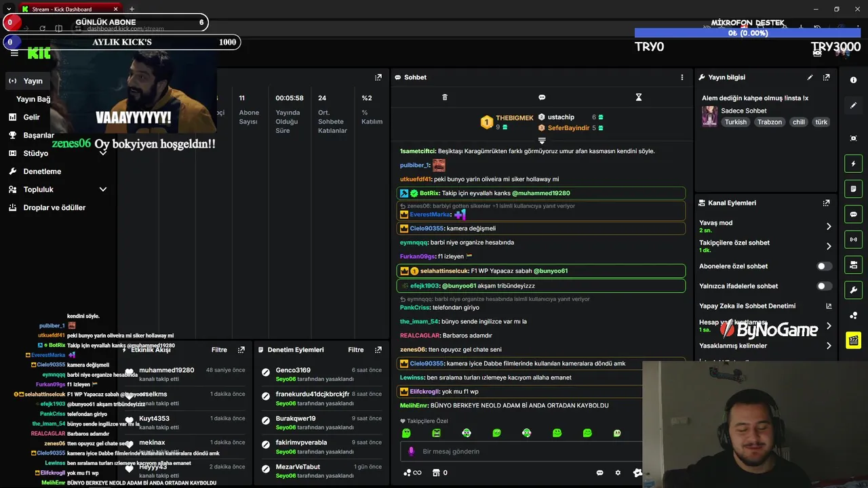Click the first green emote in emote row

[x=406, y=432]
